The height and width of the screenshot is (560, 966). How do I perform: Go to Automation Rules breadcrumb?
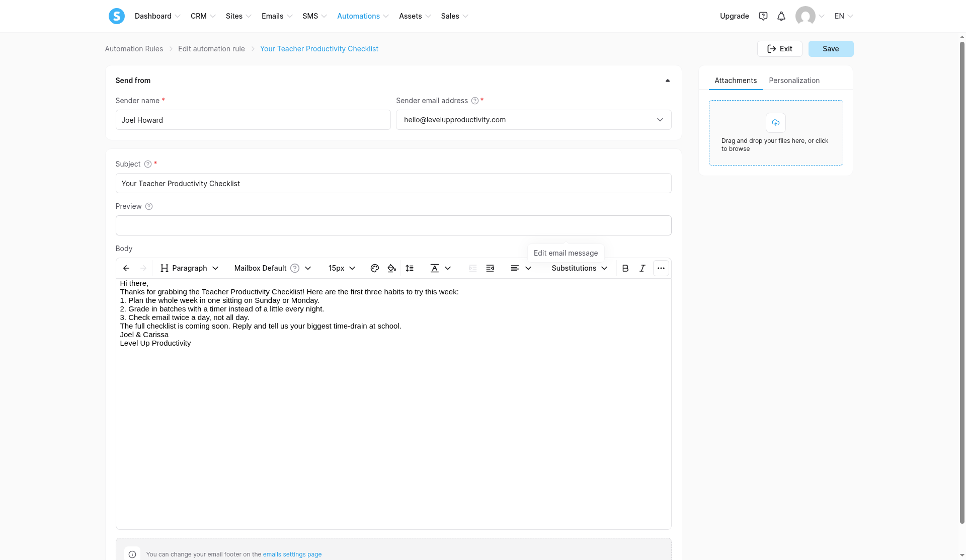[134, 49]
